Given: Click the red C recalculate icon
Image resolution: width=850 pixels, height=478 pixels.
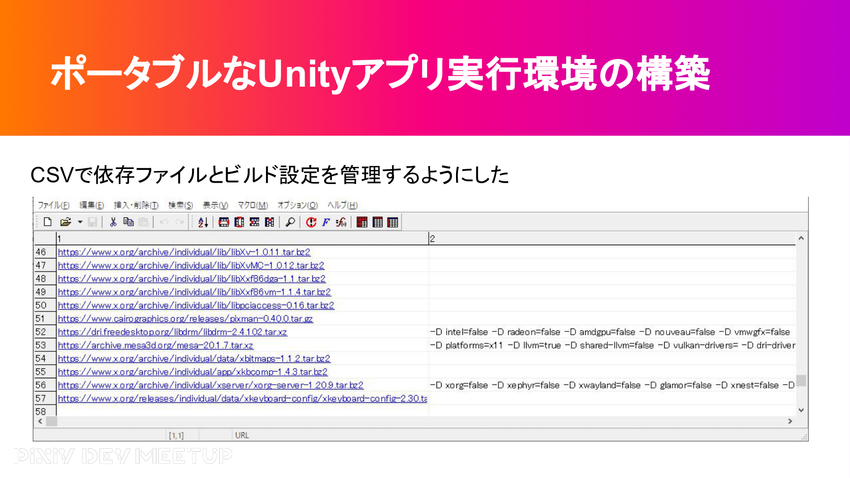Looking at the screenshot, I should tap(311, 221).
